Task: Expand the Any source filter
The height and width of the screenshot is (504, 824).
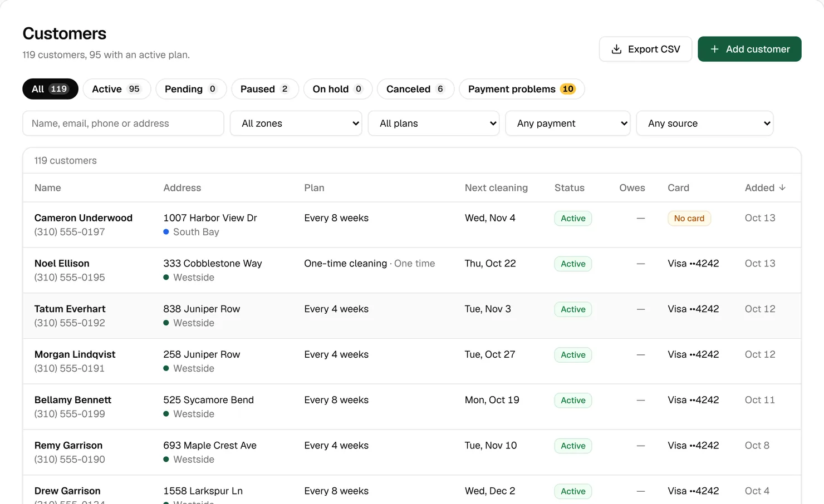Action: (x=705, y=123)
